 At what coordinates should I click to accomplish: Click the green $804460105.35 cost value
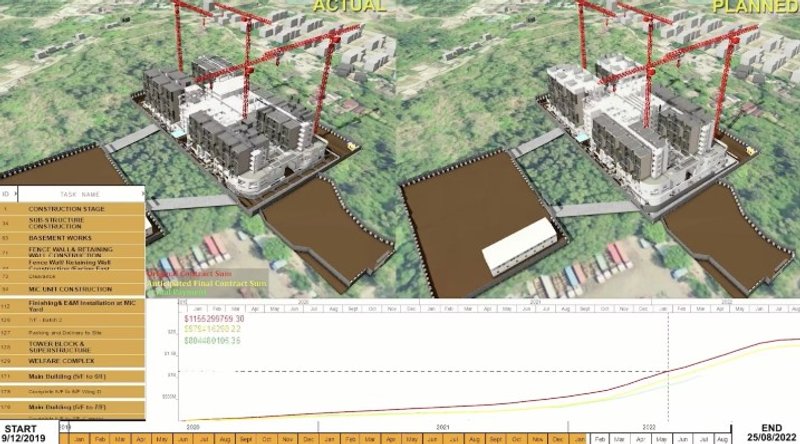(x=212, y=340)
